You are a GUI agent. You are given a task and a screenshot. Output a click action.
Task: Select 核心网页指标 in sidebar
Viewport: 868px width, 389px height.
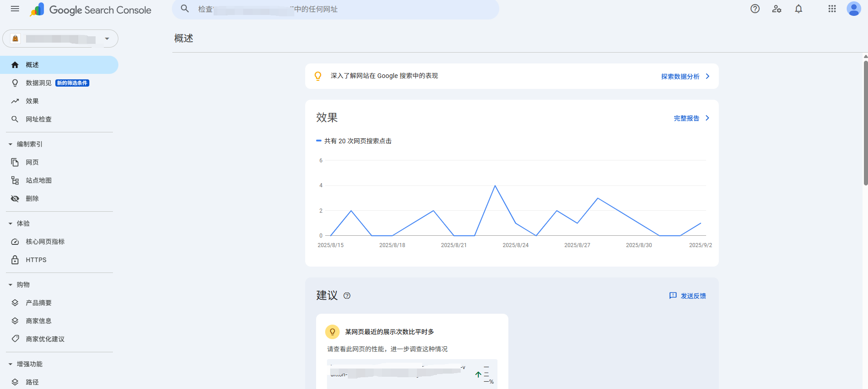(x=45, y=242)
